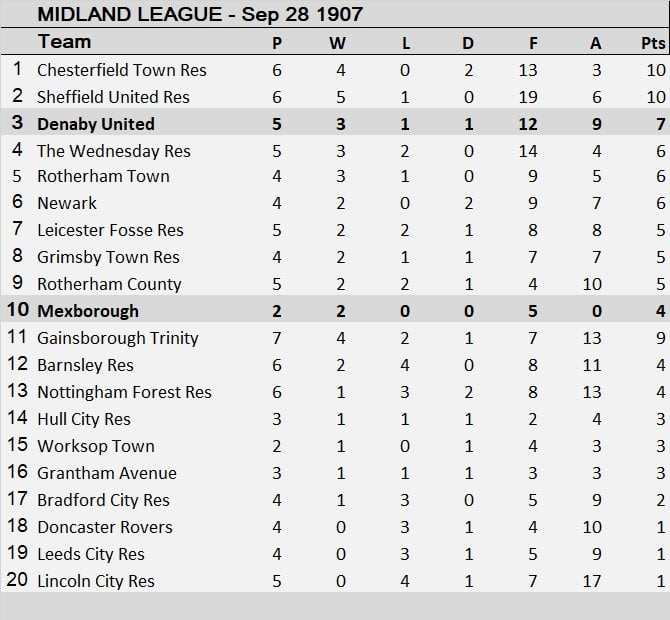670x620 pixels.
Task: Select the Rotherham Town entry
Action: click(103, 176)
